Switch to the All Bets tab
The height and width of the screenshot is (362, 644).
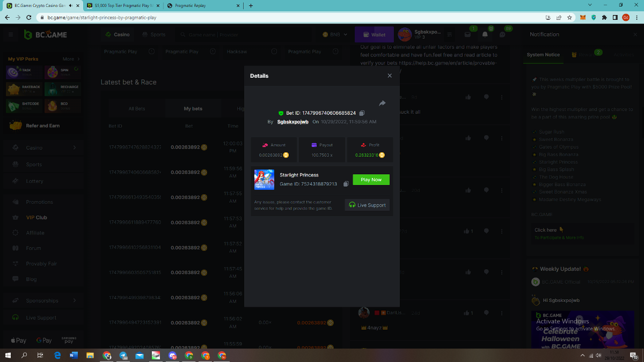click(x=137, y=108)
